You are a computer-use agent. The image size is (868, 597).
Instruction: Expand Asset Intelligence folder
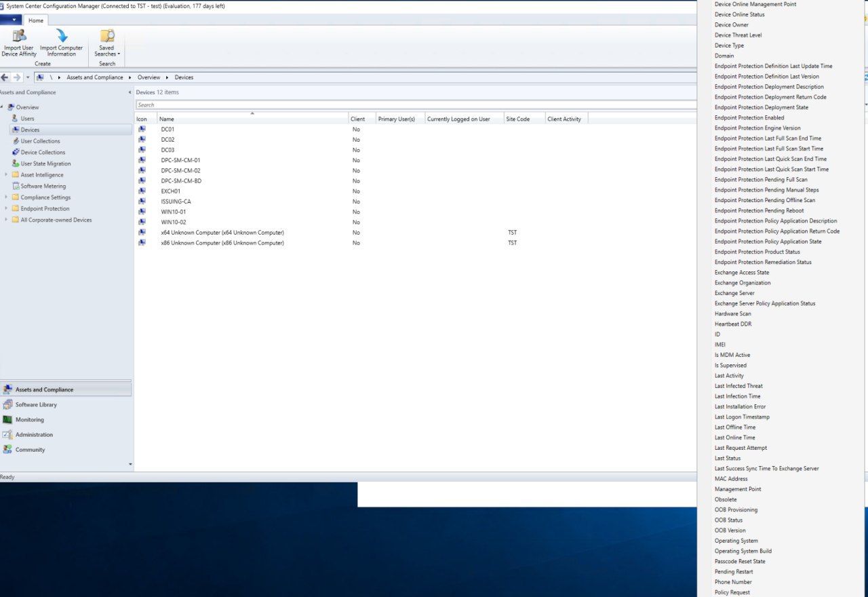[x=6, y=175]
